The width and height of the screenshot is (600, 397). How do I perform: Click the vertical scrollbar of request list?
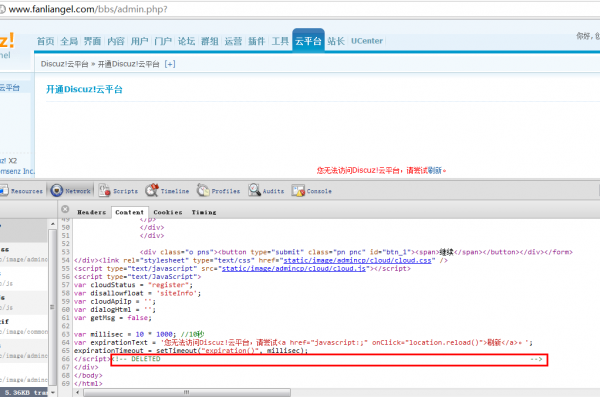[x=52, y=306]
